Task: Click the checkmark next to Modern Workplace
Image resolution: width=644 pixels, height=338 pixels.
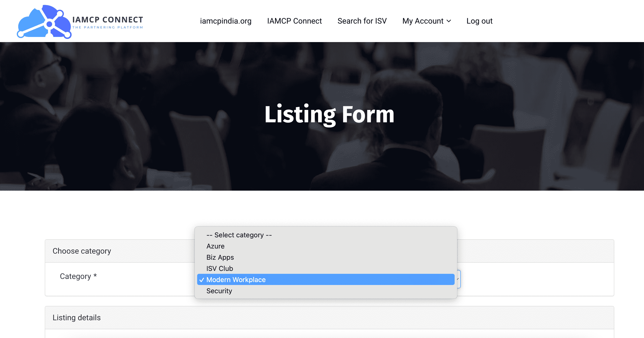Action: 202,280
